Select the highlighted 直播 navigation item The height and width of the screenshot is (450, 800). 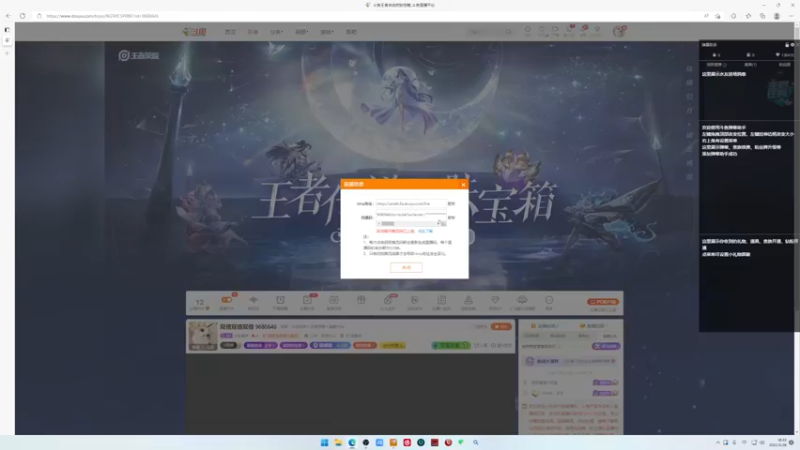coord(253,32)
